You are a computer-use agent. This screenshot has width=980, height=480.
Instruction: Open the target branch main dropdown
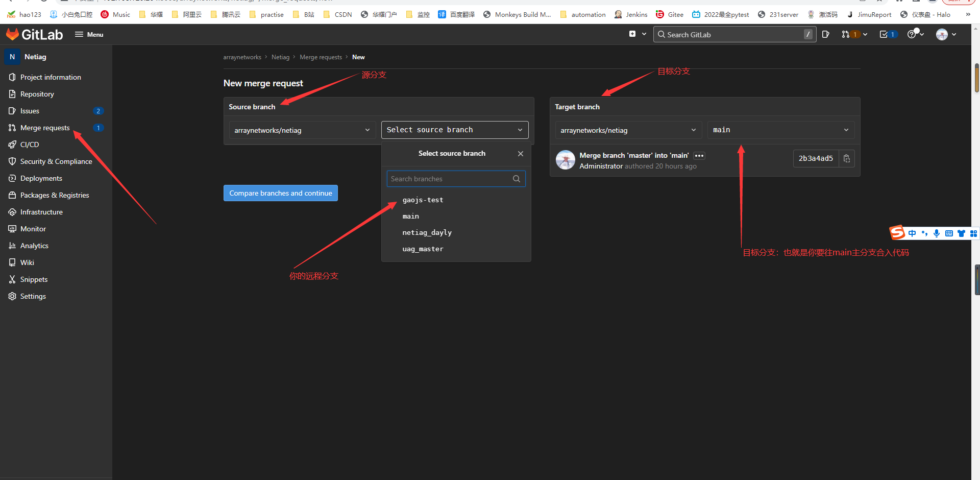point(781,130)
